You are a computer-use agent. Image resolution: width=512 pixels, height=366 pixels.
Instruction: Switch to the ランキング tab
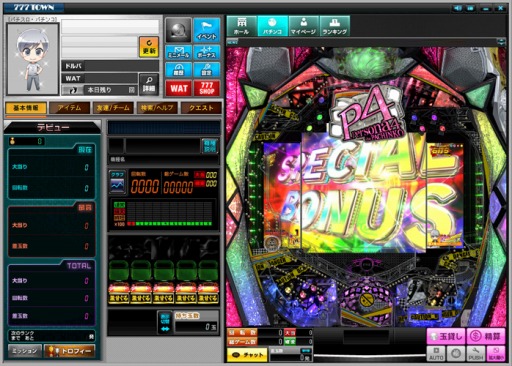tap(335, 26)
